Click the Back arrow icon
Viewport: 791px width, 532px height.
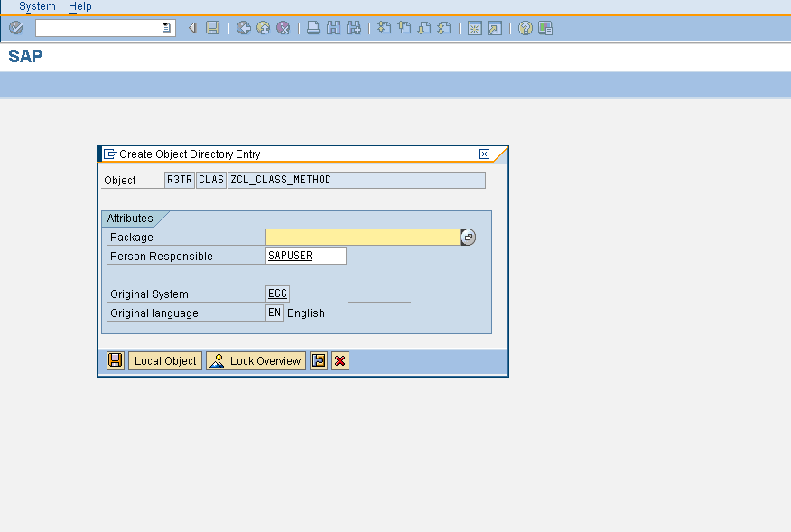pyautogui.click(x=243, y=28)
